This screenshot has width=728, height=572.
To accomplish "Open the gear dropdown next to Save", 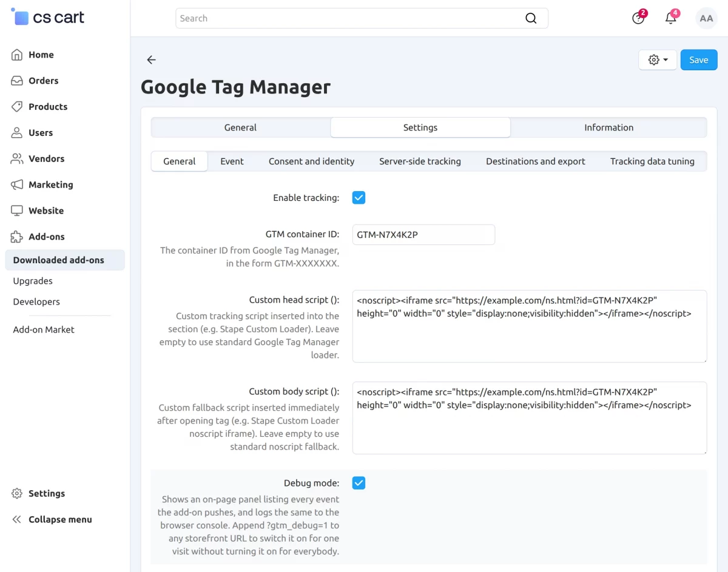I will (x=658, y=60).
